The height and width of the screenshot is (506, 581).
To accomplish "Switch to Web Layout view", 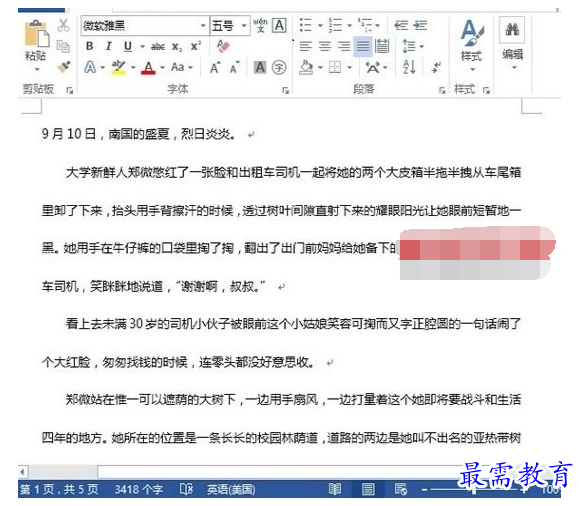I will (x=401, y=489).
